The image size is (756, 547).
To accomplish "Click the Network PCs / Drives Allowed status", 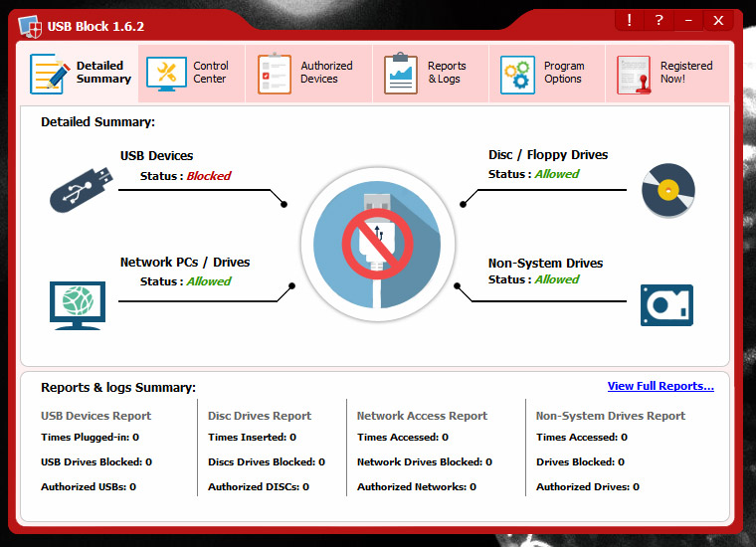I will (208, 281).
